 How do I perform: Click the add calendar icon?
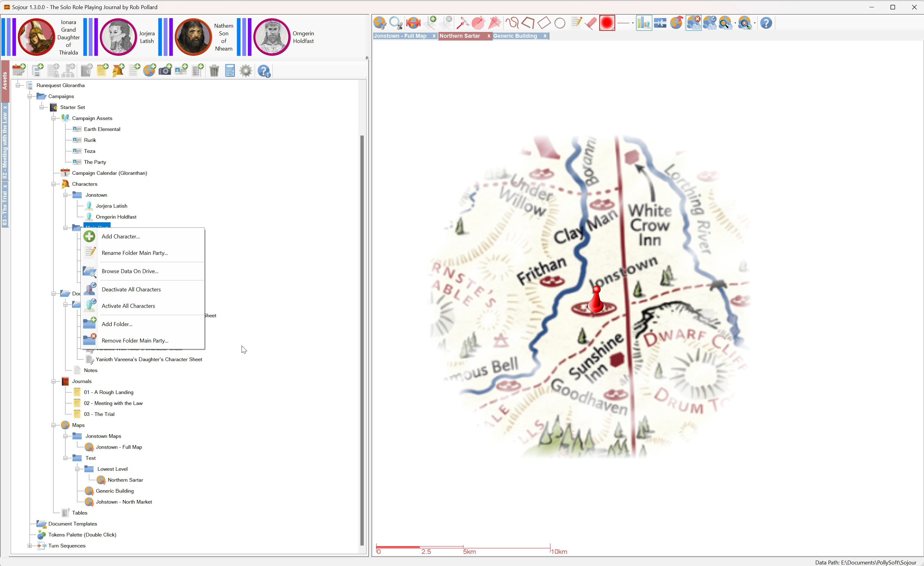(x=19, y=70)
